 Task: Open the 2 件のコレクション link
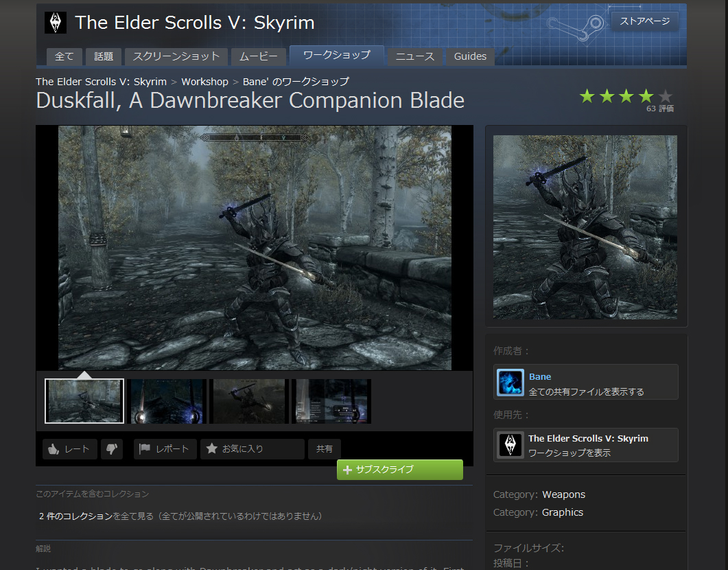tap(75, 516)
